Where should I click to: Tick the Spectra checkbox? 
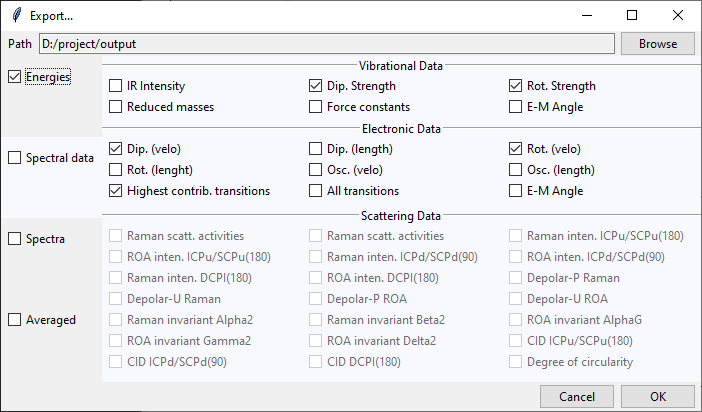[x=14, y=239]
